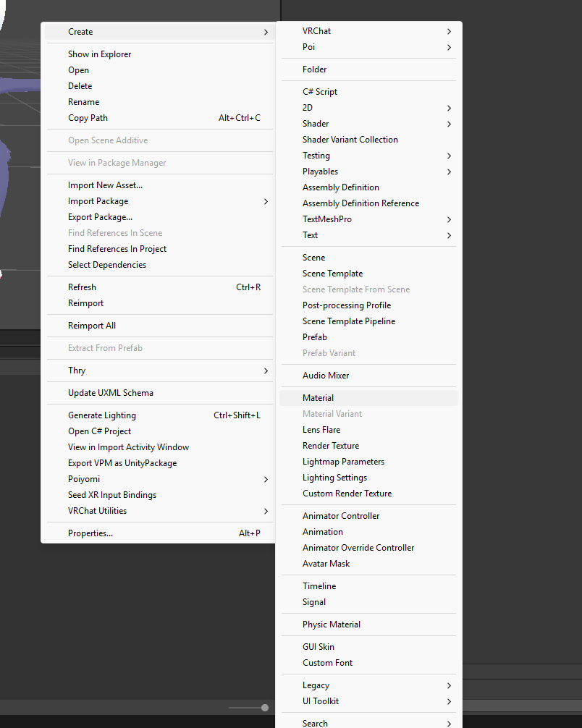Choose Material from the Create submenu
Image resolution: width=582 pixels, height=728 pixels.
pos(319,398)
